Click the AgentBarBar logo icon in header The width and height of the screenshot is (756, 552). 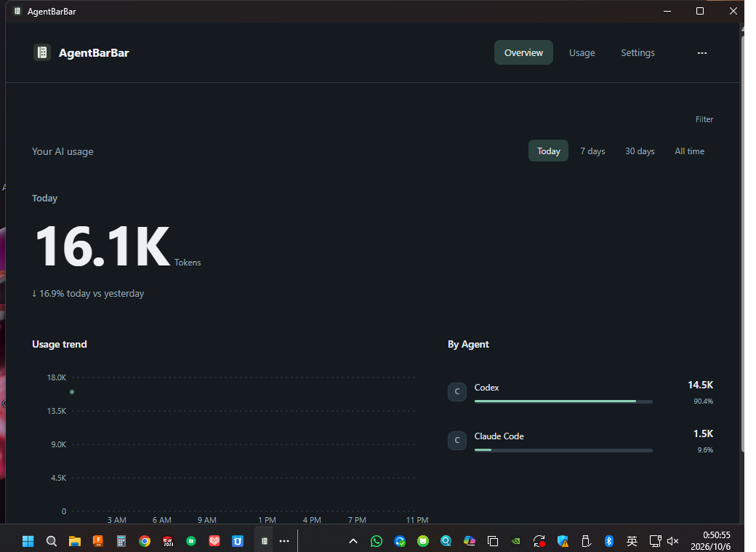pos(42,52)
